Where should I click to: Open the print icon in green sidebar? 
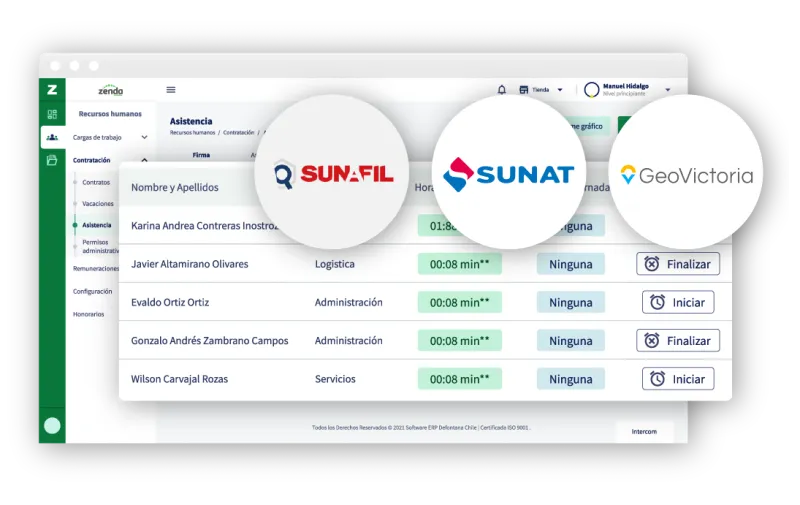coord(52,160)
